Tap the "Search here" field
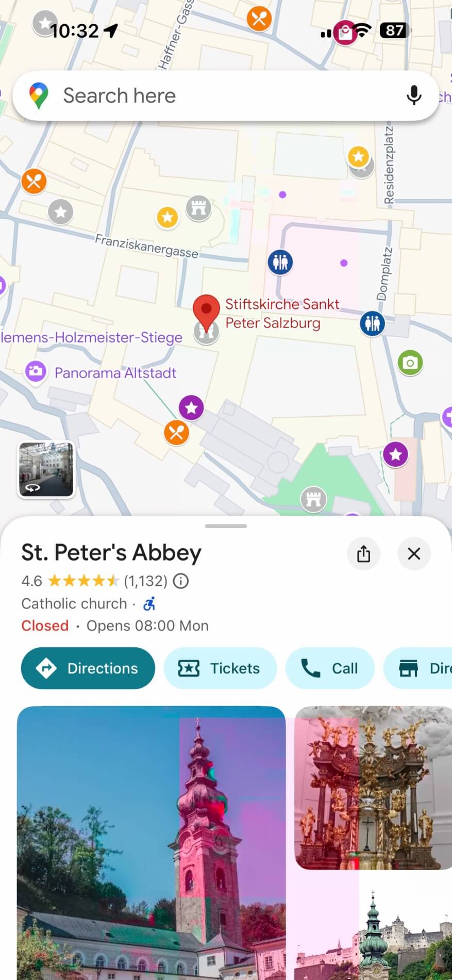Screen dimensions: 452x980 pyautogui.click(x=216, y=95)
